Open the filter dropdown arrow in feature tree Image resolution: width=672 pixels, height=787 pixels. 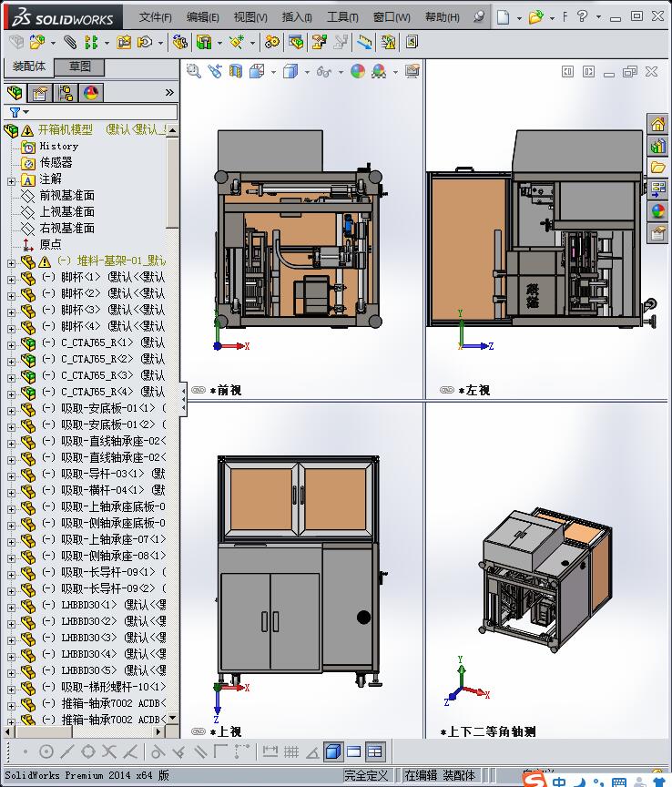(26, 112)
